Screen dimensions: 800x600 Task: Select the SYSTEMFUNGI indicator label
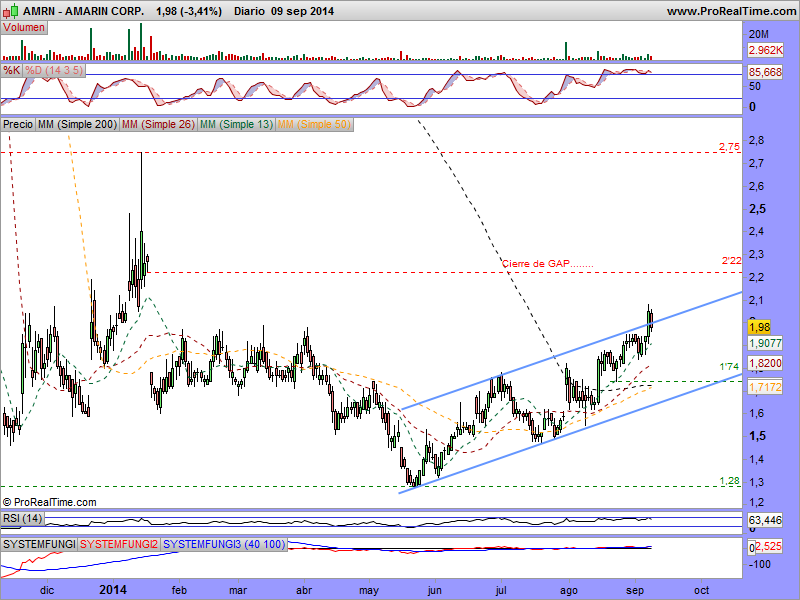click(39, 544)
